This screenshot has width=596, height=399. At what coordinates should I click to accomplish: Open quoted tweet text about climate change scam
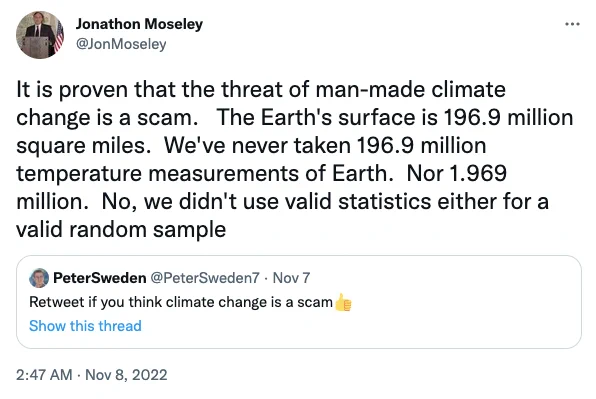tap(181, 302)
